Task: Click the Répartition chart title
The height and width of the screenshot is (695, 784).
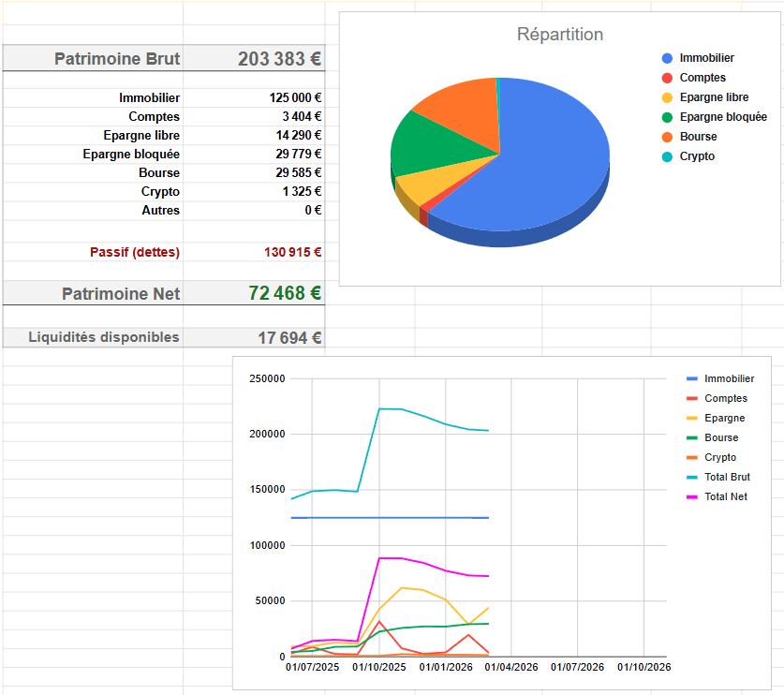Action: pos(560,35)
